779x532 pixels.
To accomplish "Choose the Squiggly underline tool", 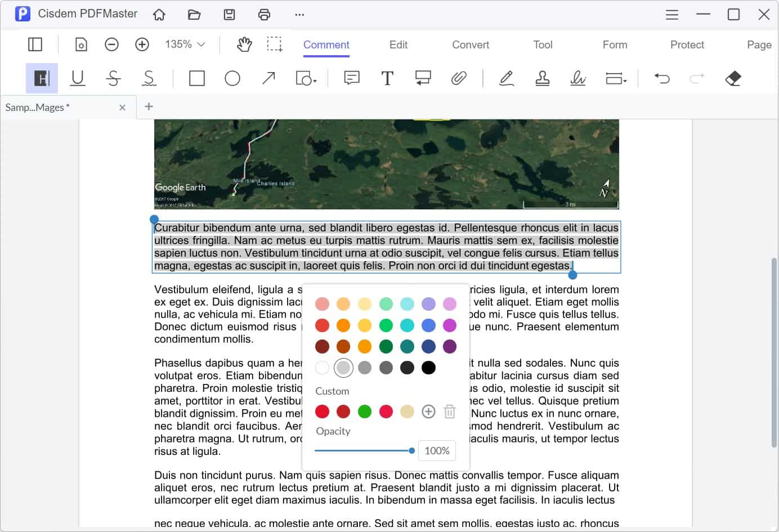I will [x=149, y=78].
